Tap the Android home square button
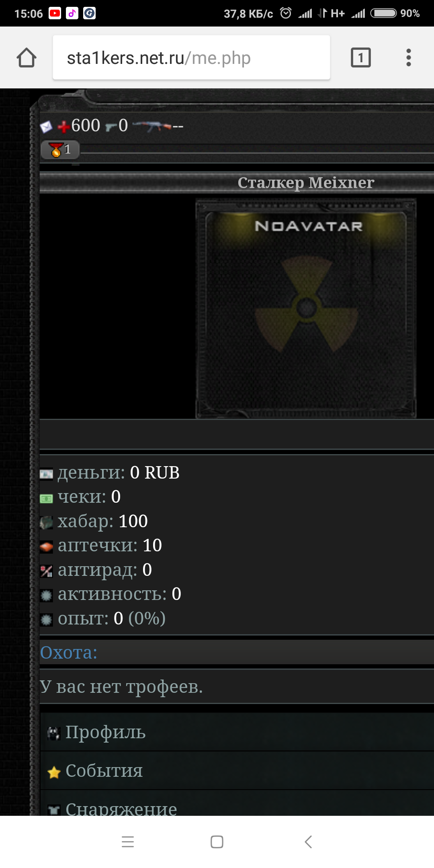Image resolution: width=434 pixels, height=868 pixels. [x=217, y=841]
